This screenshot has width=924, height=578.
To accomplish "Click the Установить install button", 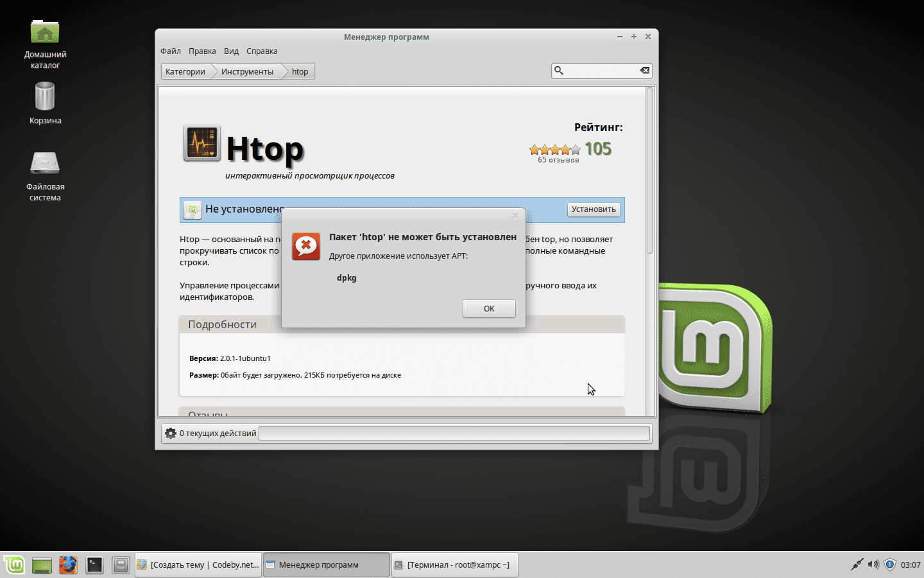I will coord(593,209).
